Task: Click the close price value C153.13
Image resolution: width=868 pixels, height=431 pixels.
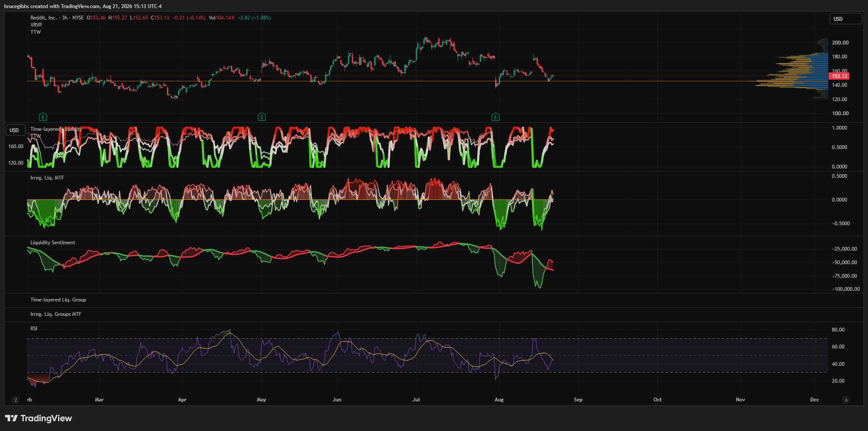Action: pos(160,18)
